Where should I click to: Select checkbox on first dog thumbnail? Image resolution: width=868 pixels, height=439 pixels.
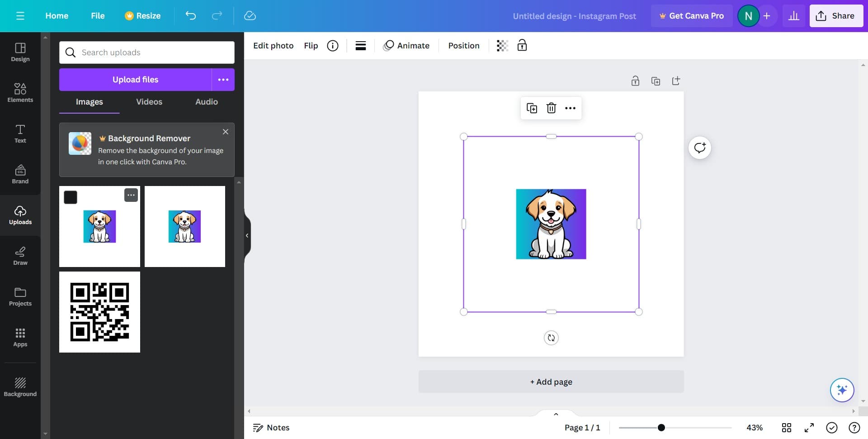pyautogui.click(x=71, y=197)
